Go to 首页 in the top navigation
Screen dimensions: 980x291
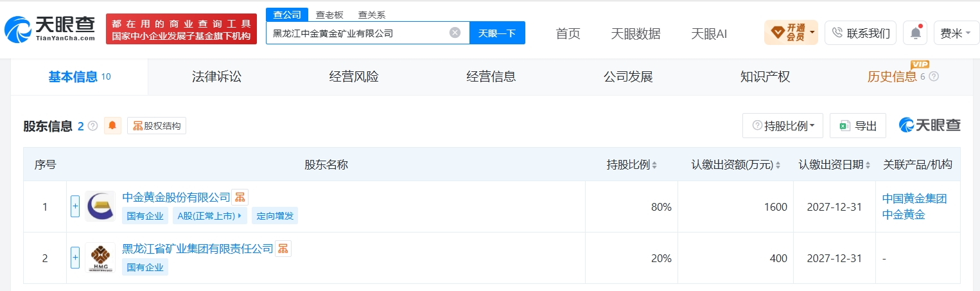tap(568, 34)
